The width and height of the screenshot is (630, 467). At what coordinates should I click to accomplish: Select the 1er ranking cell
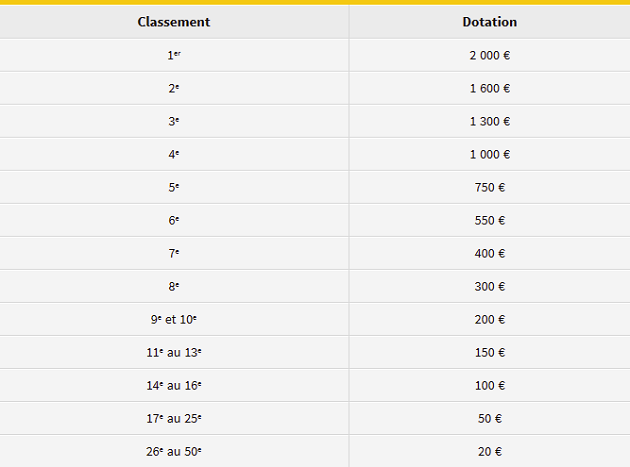(x=174, y=55)
